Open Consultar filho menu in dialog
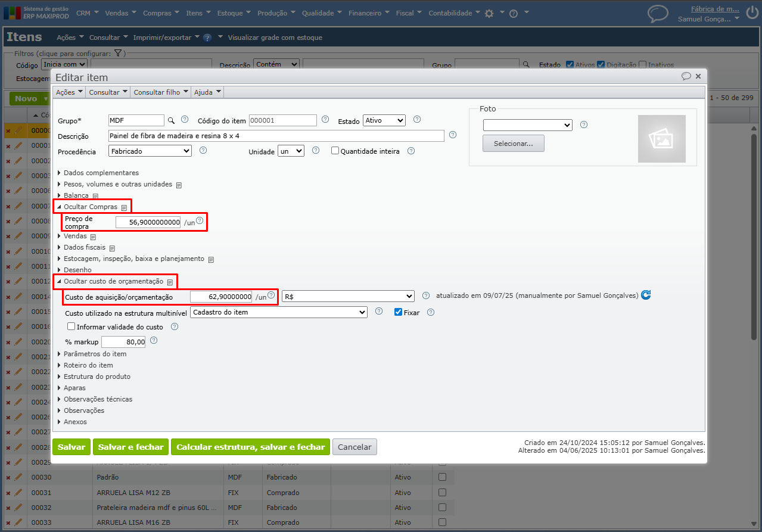This screenshot has height=532, width=762. pyautogui.click(x=161, y=92)
